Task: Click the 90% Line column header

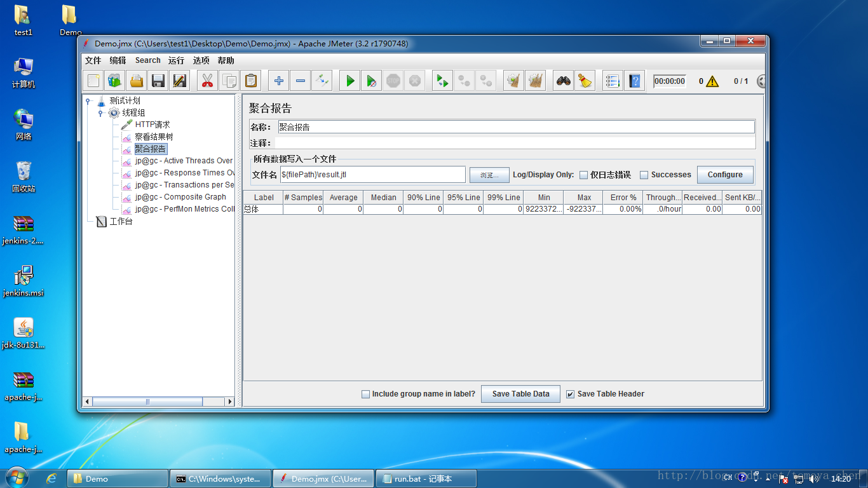Action: tap(423, 198)
